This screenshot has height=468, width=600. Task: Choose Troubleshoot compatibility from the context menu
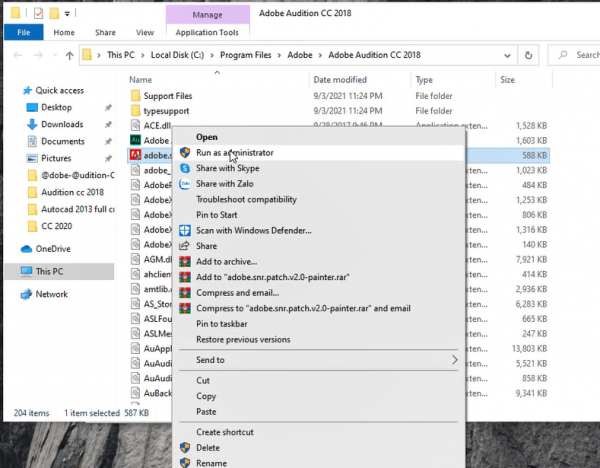[x=246, y=199]
